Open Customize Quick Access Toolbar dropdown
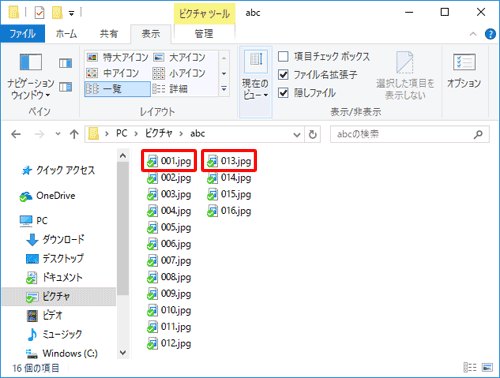 click(x=71, y=13)
